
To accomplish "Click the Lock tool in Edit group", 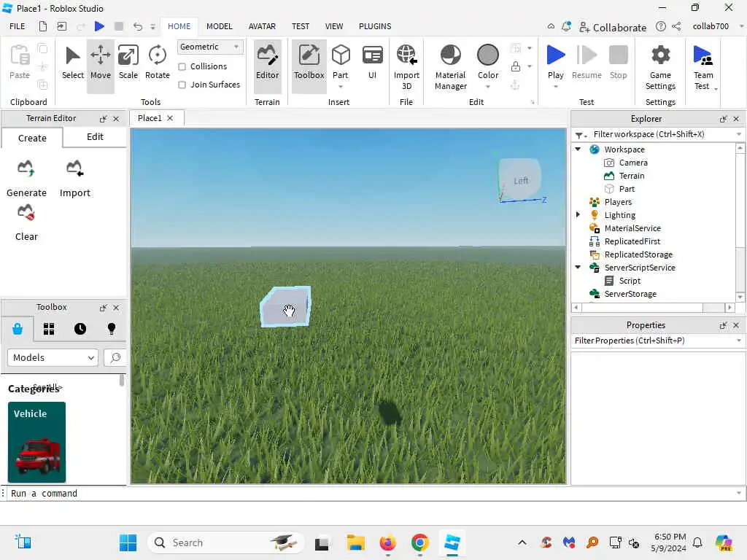I will click(516, 66).
